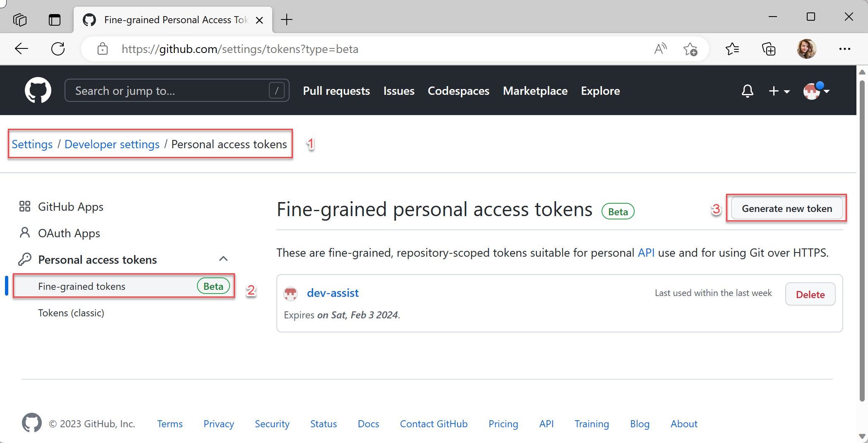This screenshot has width=868, height=443.
Task: Click 'Last used within the last week' text
Action: click(713, 293)
